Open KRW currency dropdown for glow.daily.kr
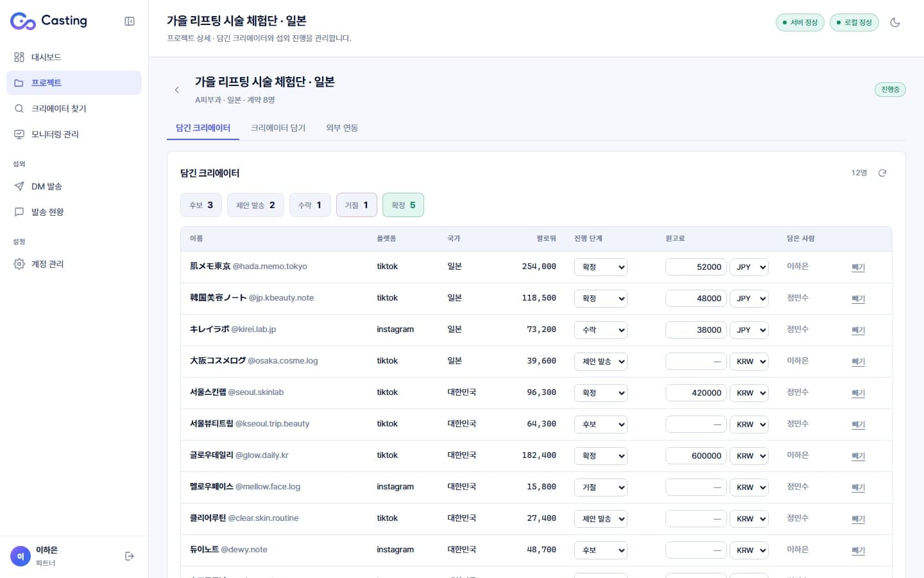The image size is (924, 578). click(749, 456)
